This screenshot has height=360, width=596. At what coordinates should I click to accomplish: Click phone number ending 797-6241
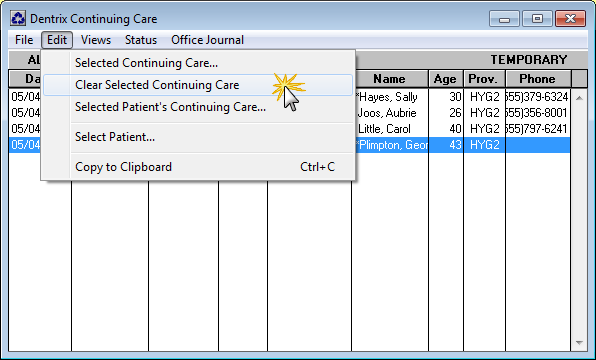pyautogui.click(x=537, y=129)
